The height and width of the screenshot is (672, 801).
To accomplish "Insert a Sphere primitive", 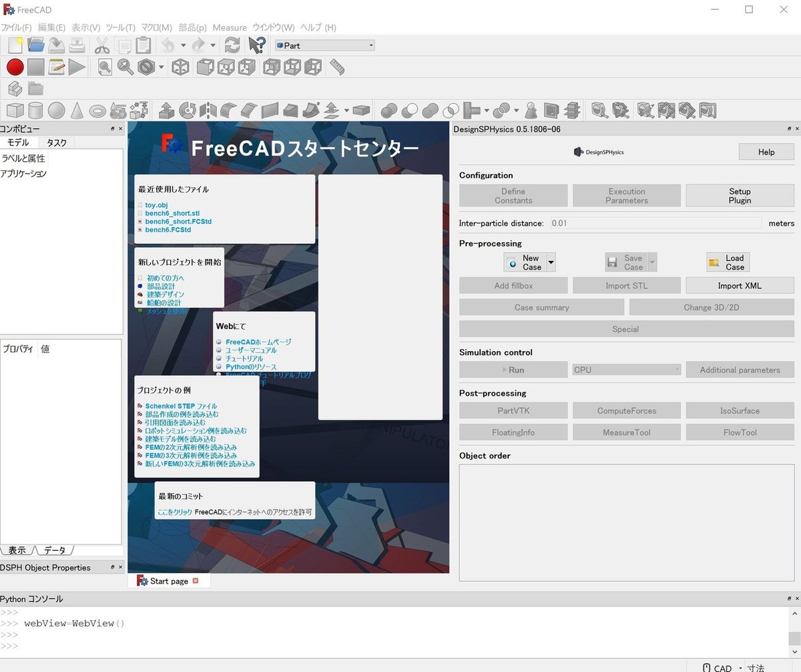I will pyautogui.click(x=56, y=109).
